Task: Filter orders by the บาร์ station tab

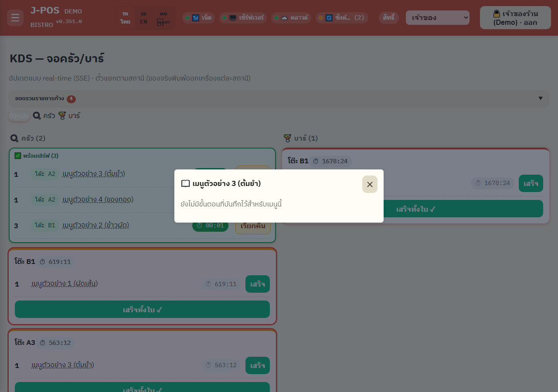Action: coord(69,116)
